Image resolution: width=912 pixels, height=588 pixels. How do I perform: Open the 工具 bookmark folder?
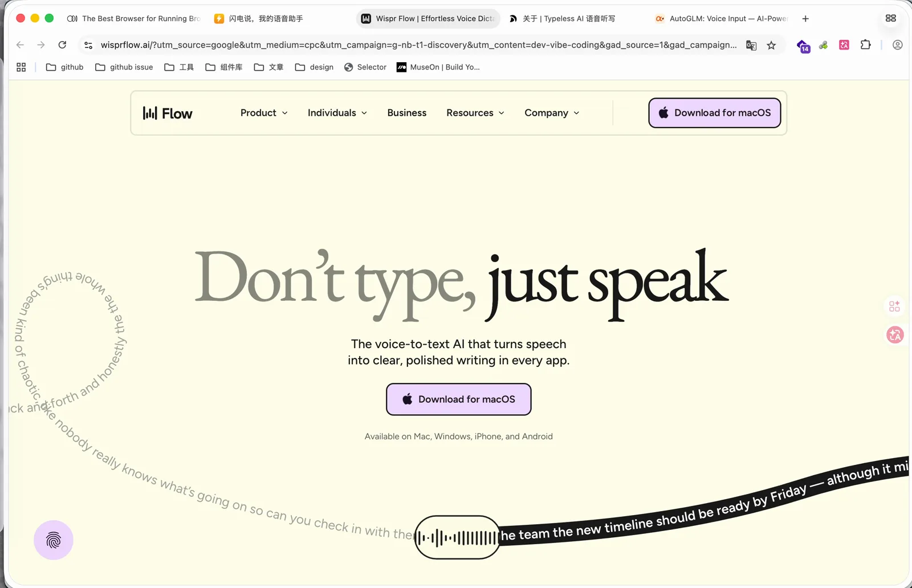[179, 67]
